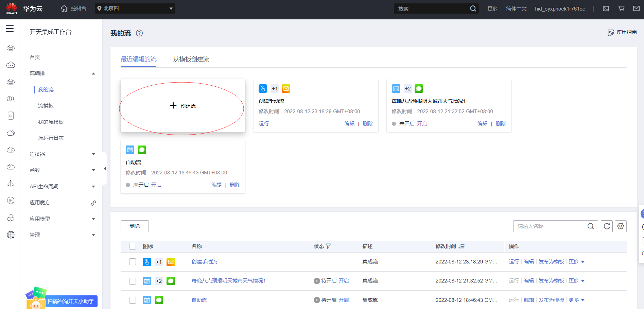Click 删除 in the 自动流 card
Screen dimensions: 644x309
235,185
